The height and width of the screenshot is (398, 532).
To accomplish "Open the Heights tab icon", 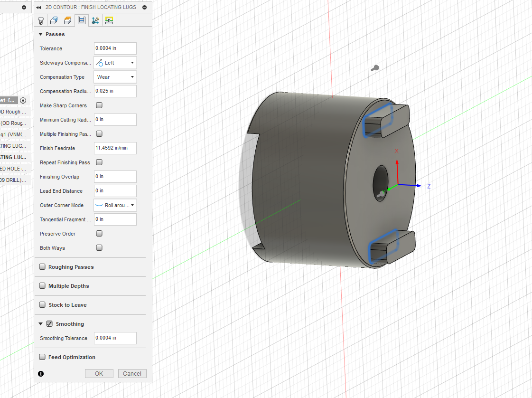I will (x=67, y=20).
